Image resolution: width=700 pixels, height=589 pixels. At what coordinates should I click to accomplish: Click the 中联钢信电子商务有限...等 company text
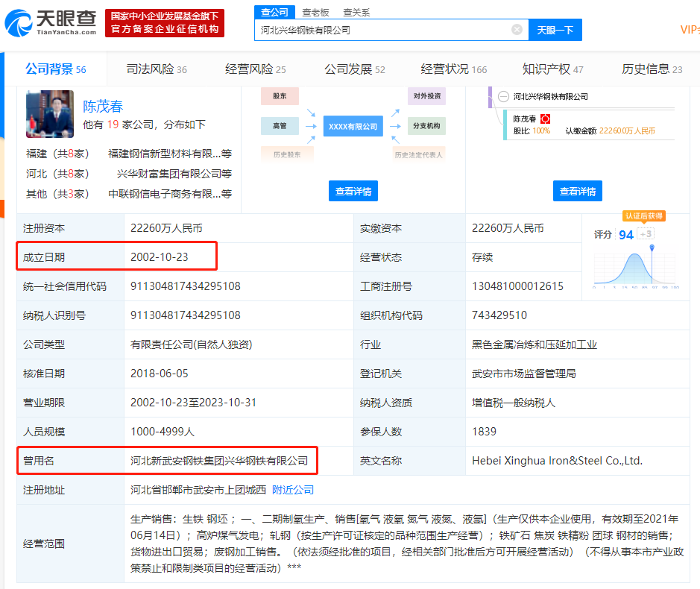pyautogui.click(x=170, y=194)
